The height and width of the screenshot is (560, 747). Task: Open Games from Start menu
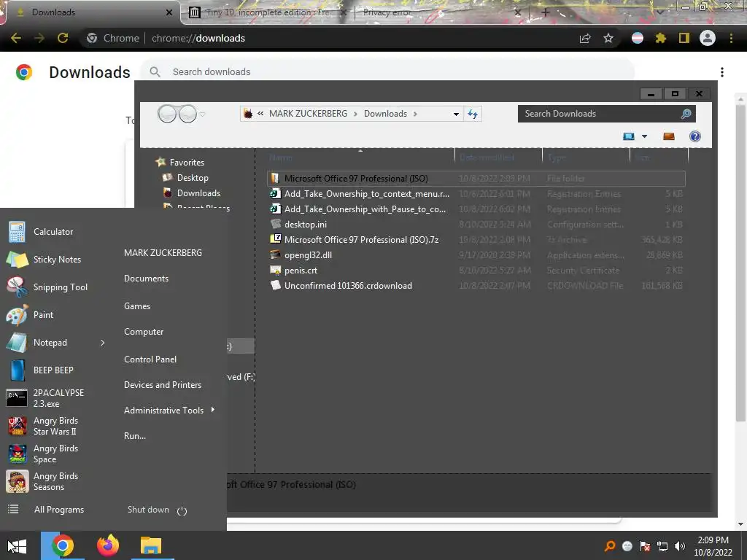pyautogui.click(x=137, y=306)
